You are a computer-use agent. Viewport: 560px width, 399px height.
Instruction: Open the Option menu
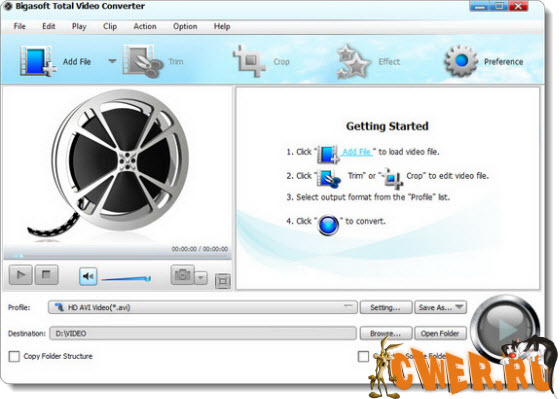coord(185,26)
